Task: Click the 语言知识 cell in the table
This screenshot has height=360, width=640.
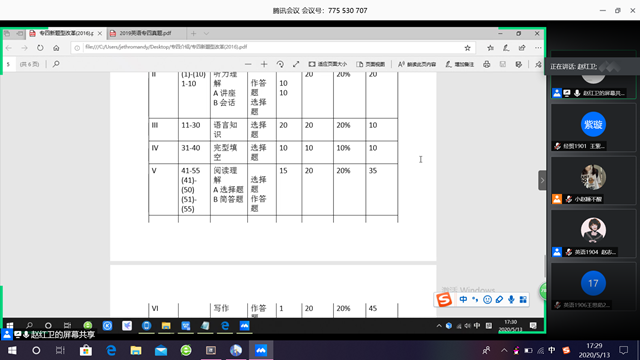Action: click(229, 130)
